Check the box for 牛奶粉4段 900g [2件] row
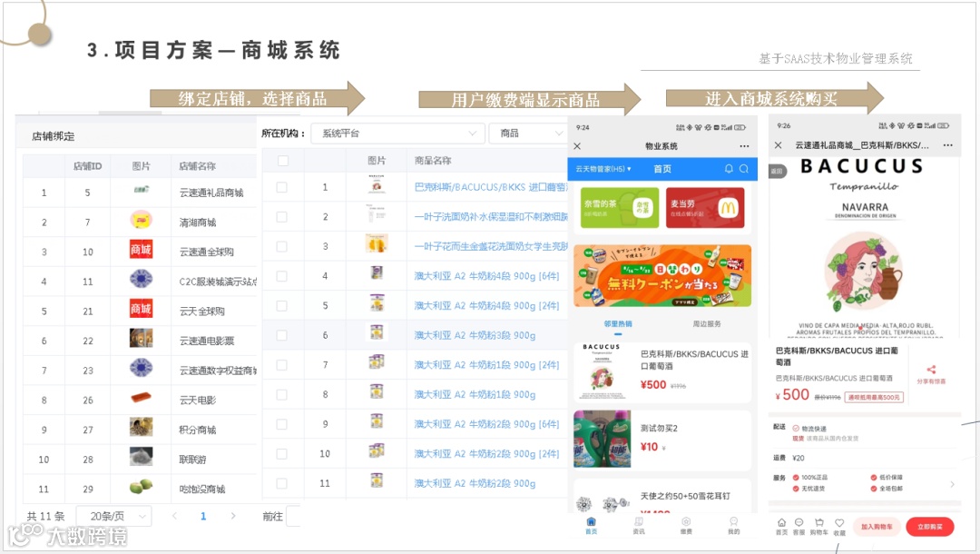This screenshot has height=554, width=980. 282,306
